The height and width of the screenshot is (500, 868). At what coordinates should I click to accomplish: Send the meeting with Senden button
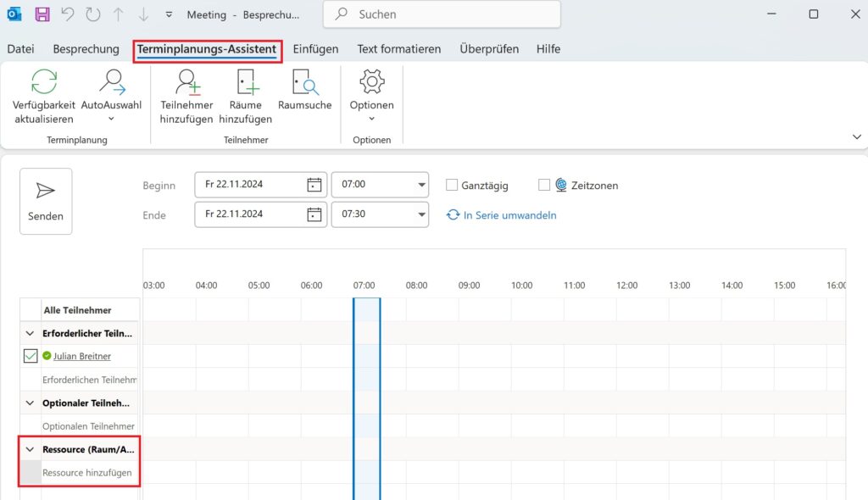click(x=46, y=201)
